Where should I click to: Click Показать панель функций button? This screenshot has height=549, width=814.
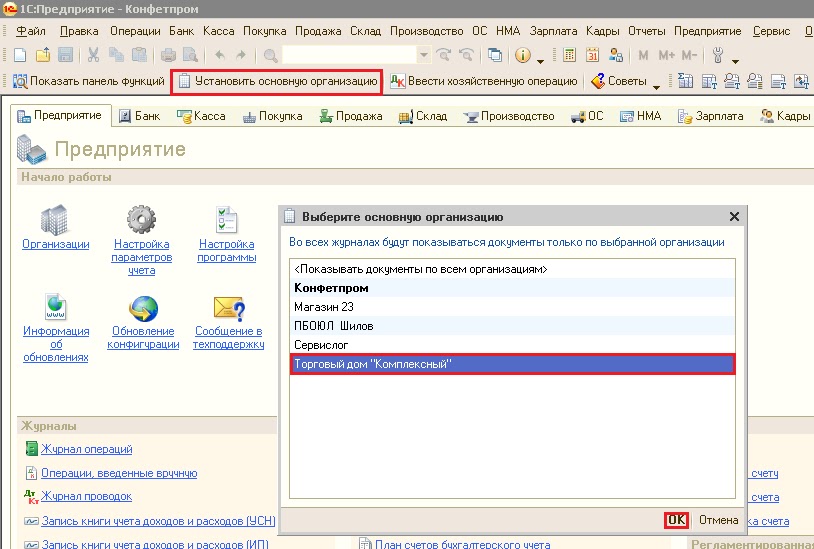[89, 81]
